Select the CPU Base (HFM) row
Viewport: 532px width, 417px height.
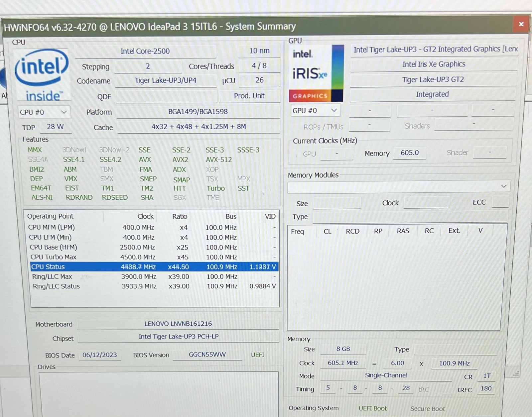click(x=153, y=248)
